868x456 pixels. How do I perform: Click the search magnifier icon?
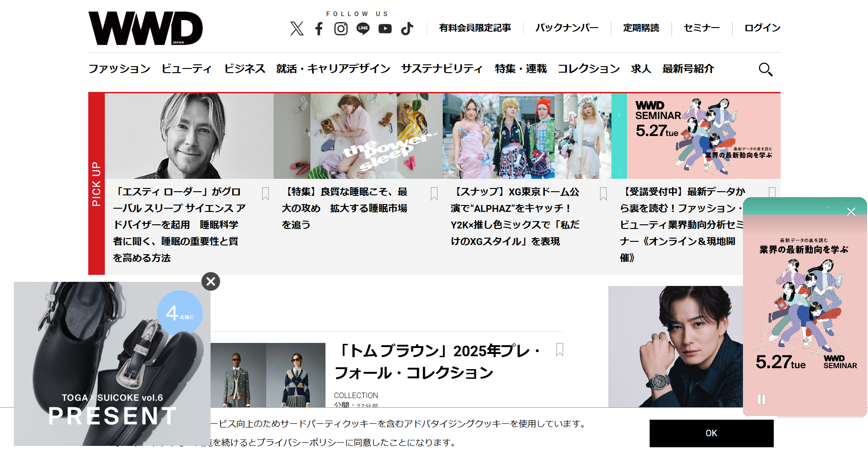coord(765,69)
